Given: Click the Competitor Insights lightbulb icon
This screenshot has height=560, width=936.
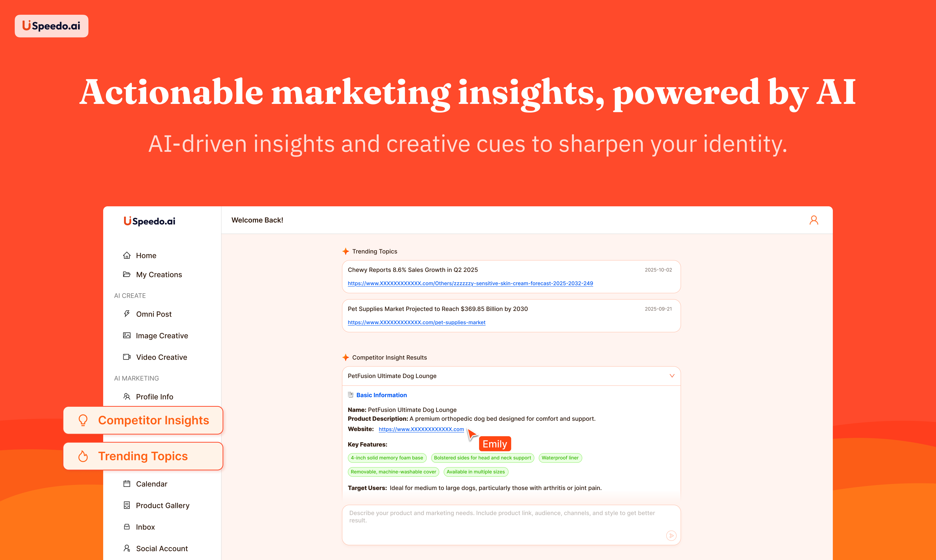Looking at the screenshot, I should tap(83, 420).
